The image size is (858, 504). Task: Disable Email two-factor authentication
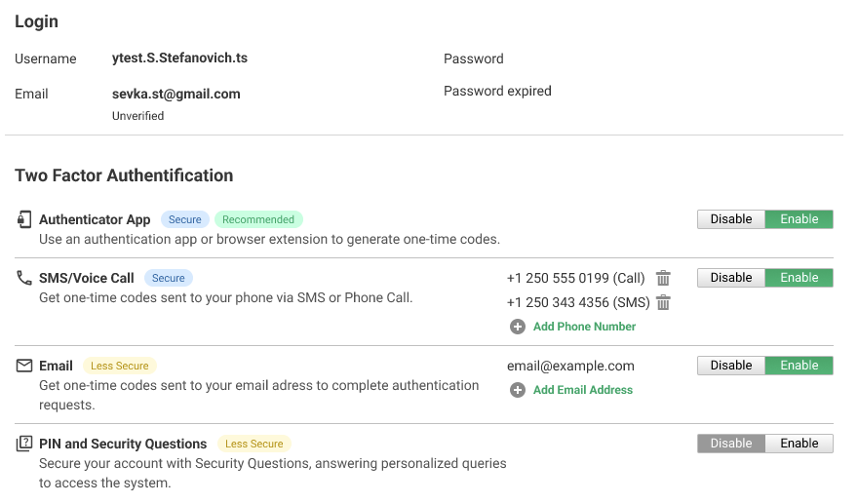[731, 366]
